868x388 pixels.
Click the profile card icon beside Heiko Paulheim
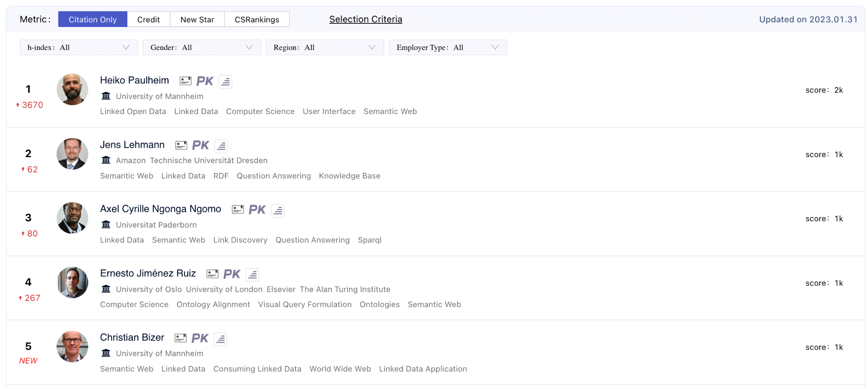point(185,81)
